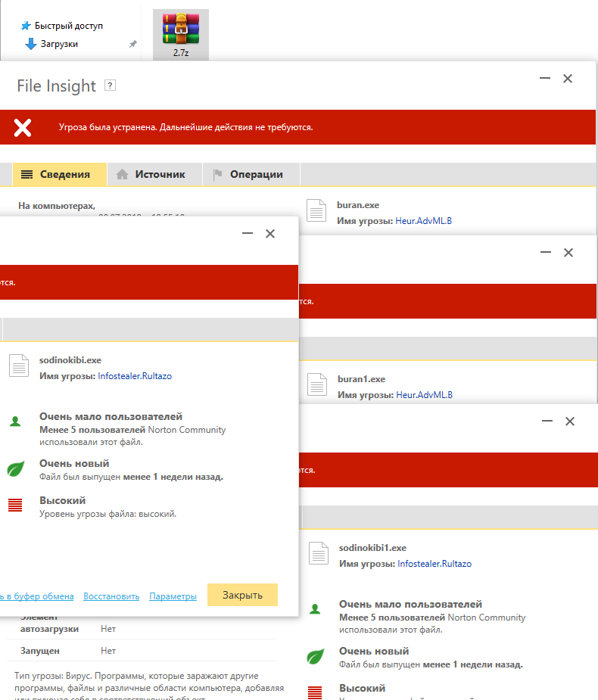Click the pin icon beside Загрузки

132,44
